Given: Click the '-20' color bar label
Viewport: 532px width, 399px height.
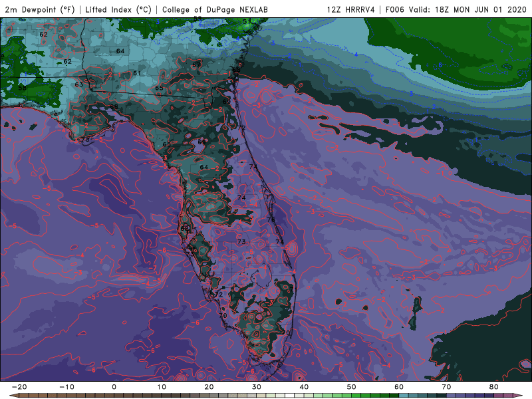Looking at the screenshot, I should (19, 387).
